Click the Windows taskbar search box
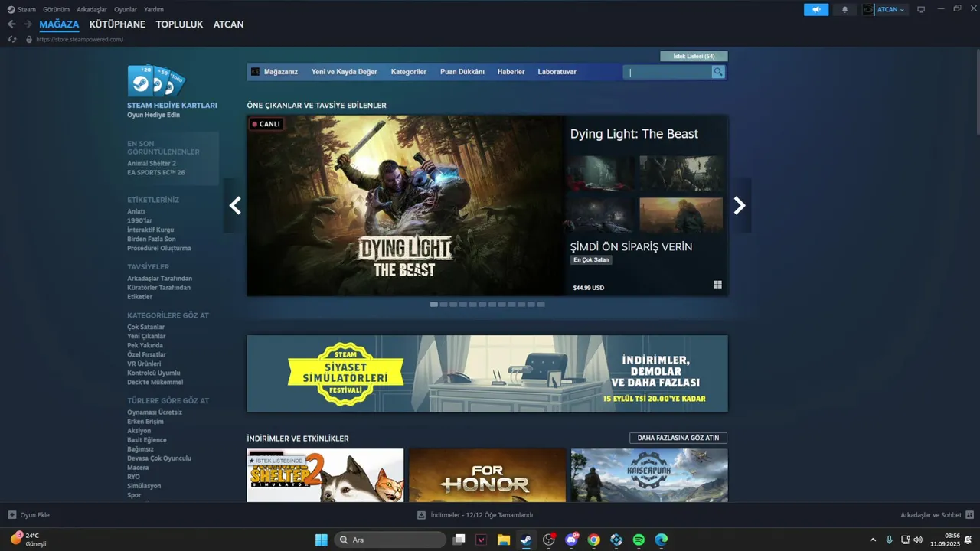The height and width of the screenshot is (551, 980). pos(390,540)
